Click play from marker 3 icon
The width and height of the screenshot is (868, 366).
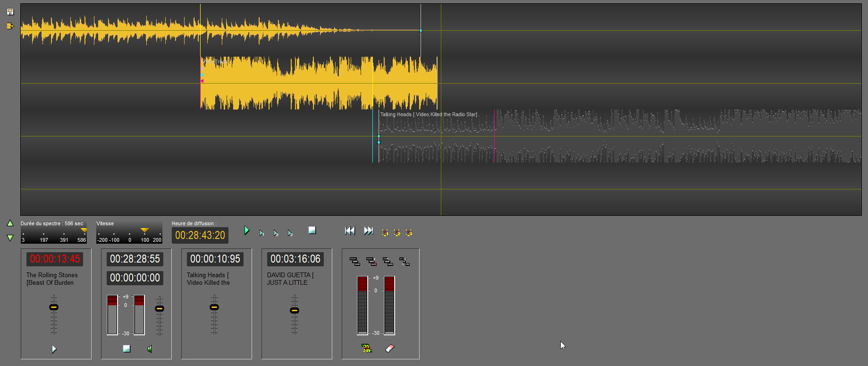[x=290, y=233]
